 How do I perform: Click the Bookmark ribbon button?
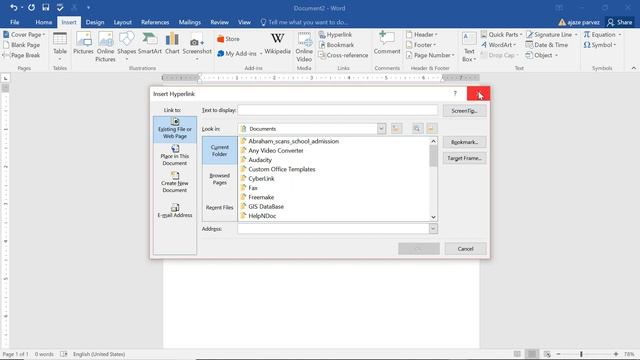pos(336,45)
